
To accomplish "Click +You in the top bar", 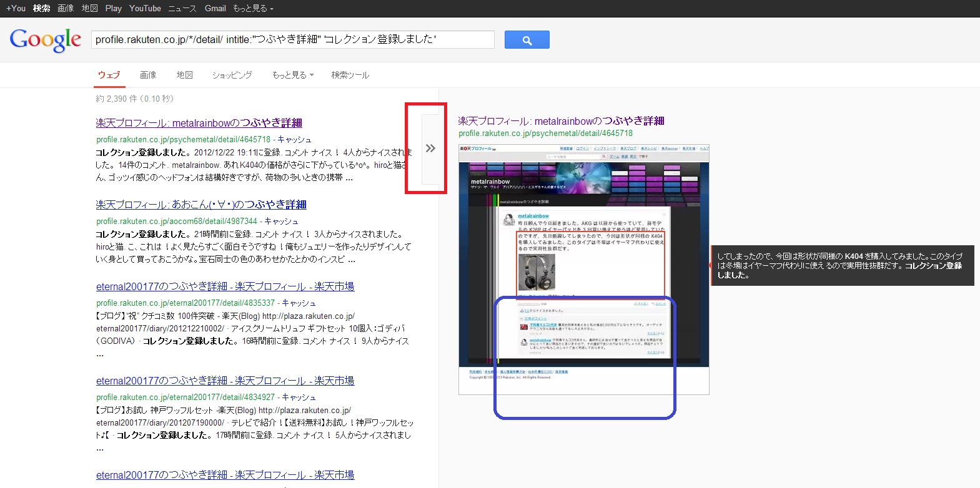I will tap(16, 8).
